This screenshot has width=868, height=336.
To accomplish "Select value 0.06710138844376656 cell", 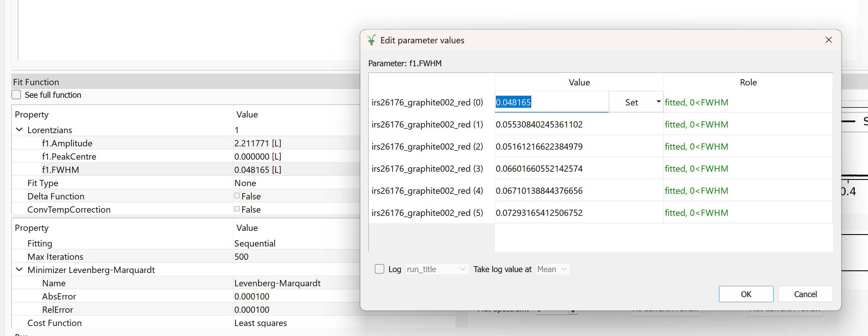I will click(x=579, y=191).
